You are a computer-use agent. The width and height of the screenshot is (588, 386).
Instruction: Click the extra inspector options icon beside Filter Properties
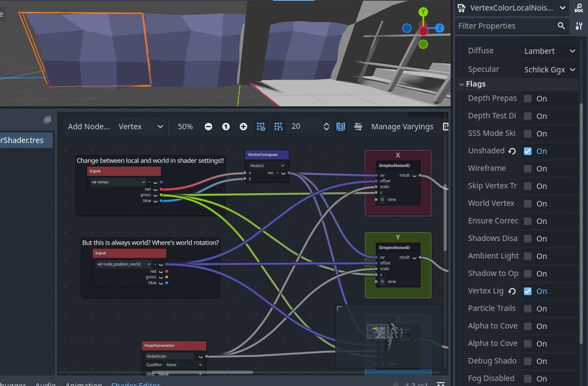579,26
